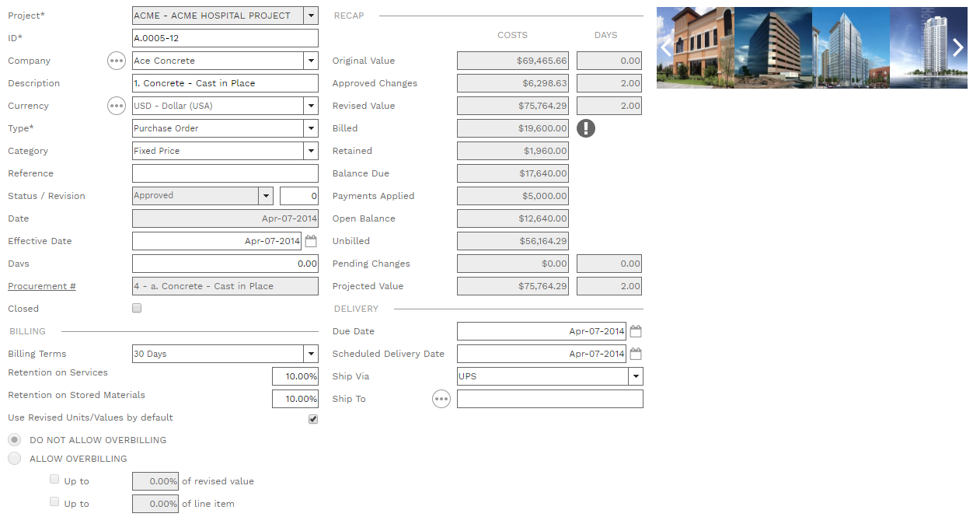Expand the Project dropdown

click(x=311, y=16)
